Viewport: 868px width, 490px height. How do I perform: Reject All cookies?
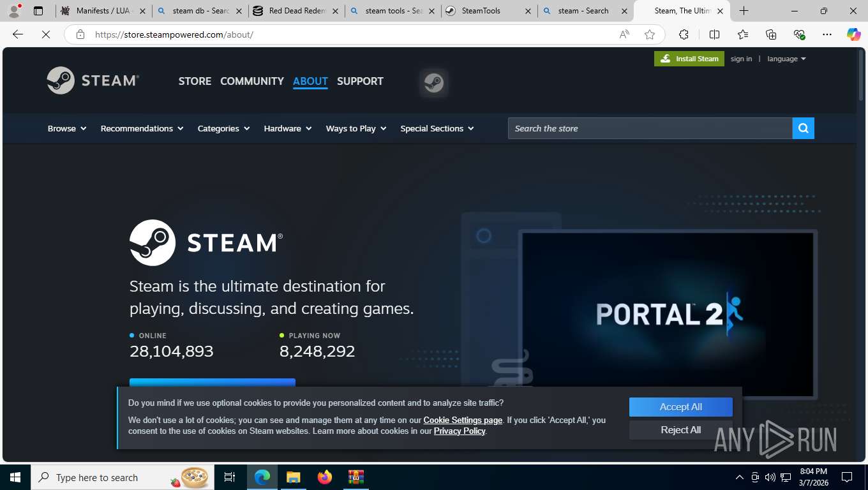coord(681,430)
